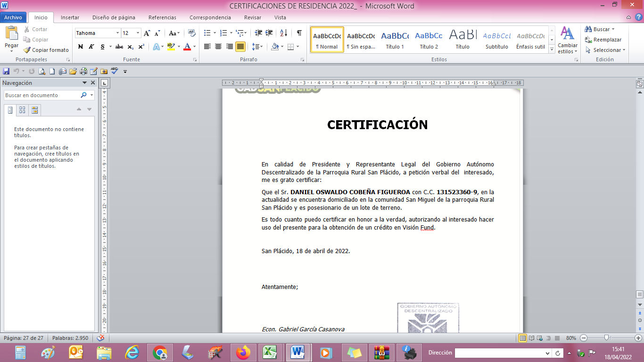Image resolution: width=644 pixels, height=362 pixels.
Task: Toggle bold formatting (N button)
Action: pos(81,47)
